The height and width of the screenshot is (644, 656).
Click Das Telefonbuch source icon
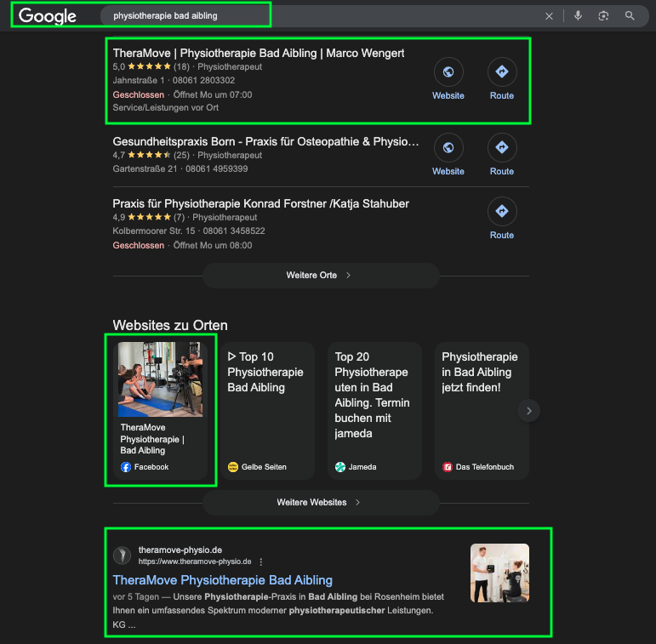pos(448,467)
